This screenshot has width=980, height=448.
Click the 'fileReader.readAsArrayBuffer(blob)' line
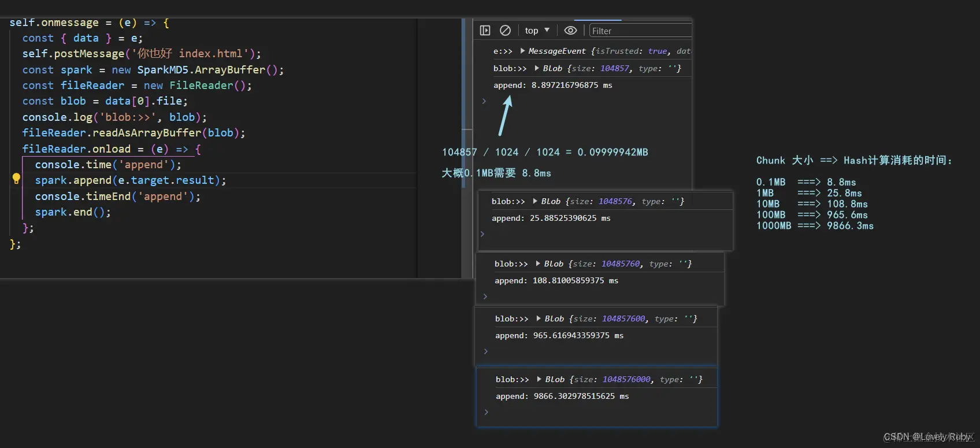tap(133, 133)
